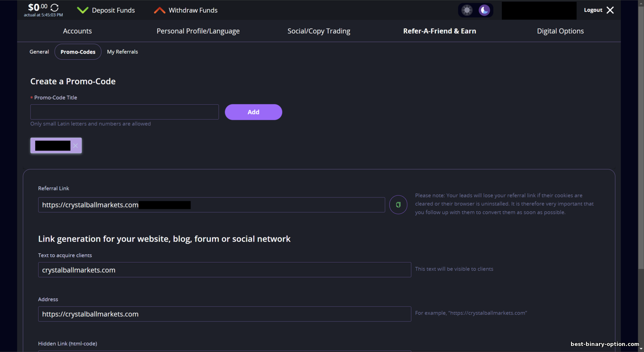The width and height of the screenshot is (644, 352).
Task: Click the Text to acquire clients field
Action: pos(225,270)
